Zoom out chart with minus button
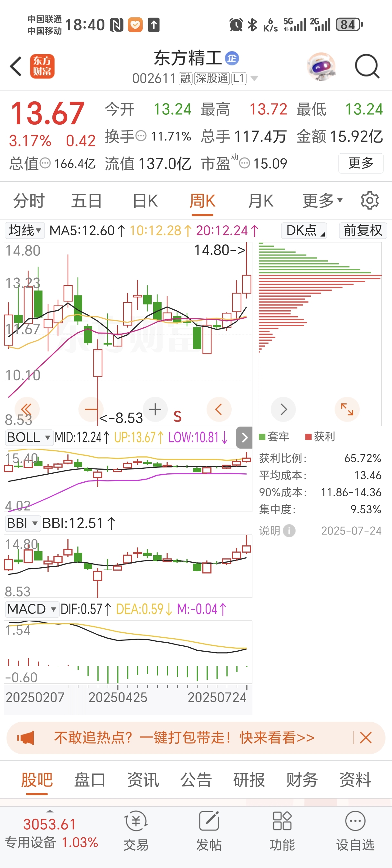 pos(91,410)
